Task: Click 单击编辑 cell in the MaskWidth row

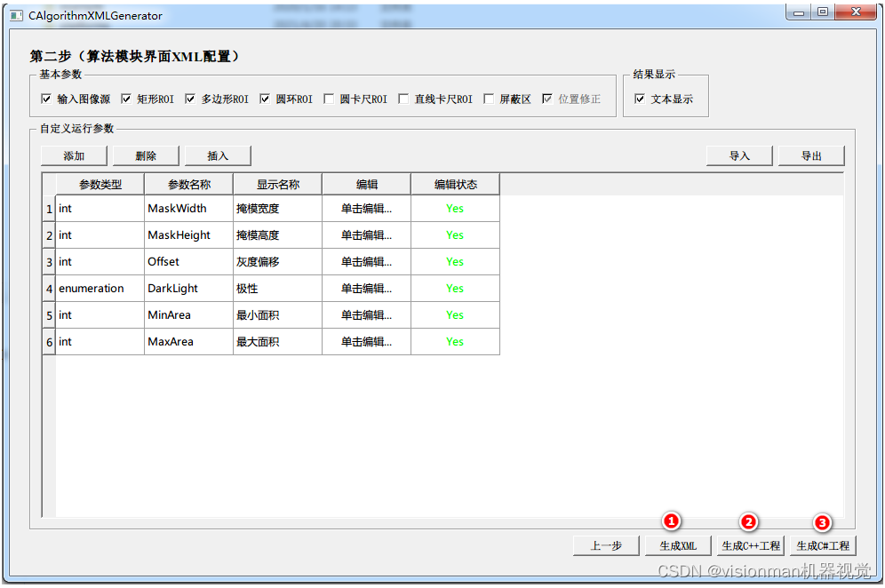Action: (x=365, y=208)
